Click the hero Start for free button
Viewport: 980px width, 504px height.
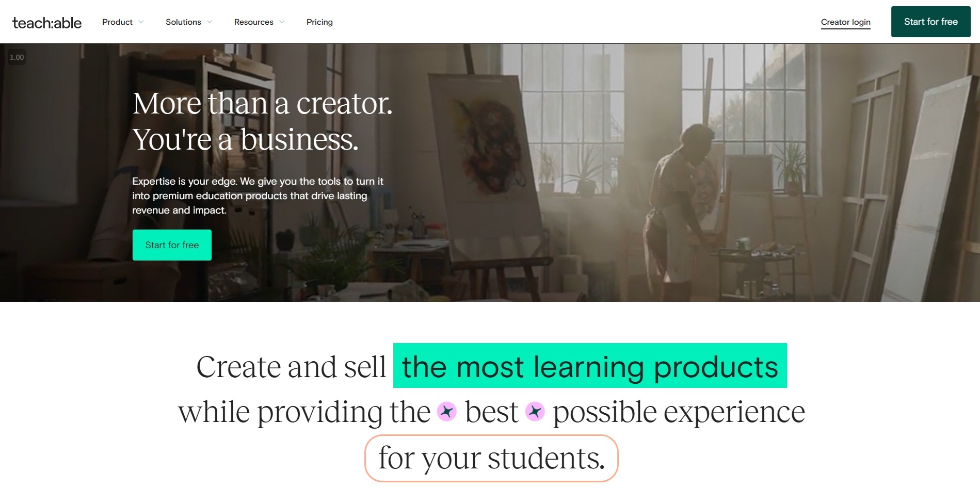(172, 245)
